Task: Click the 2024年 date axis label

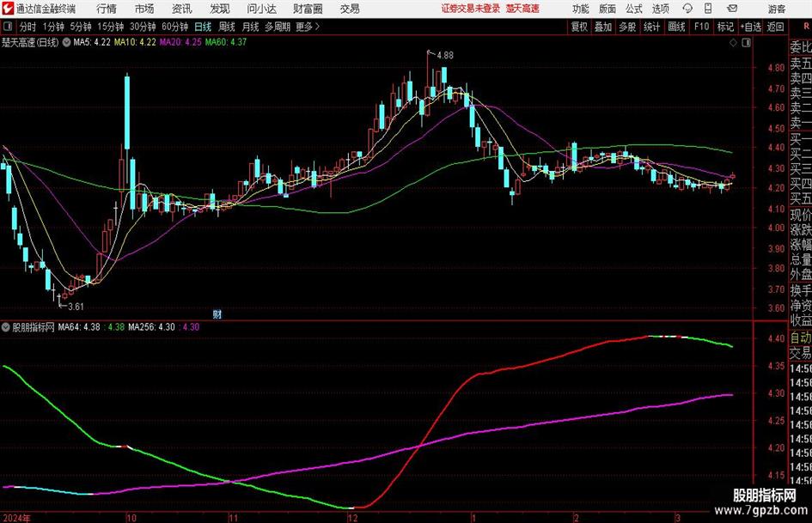Action: click(16, 518)
